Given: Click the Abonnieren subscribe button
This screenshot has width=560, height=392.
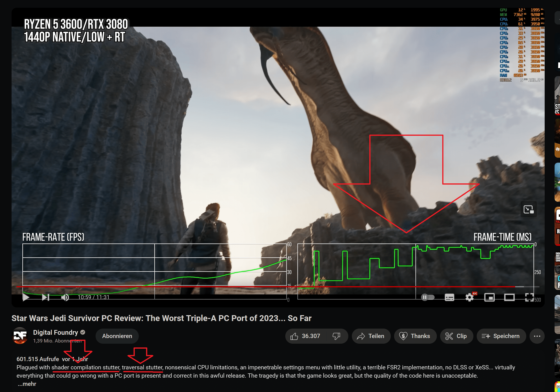Looking at the screenshot, I should (117, 336).
